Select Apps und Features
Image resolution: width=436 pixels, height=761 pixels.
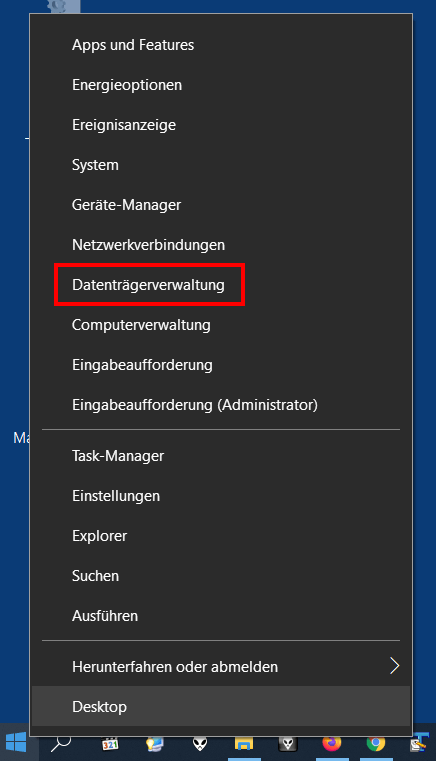click(x=222, y=45)
